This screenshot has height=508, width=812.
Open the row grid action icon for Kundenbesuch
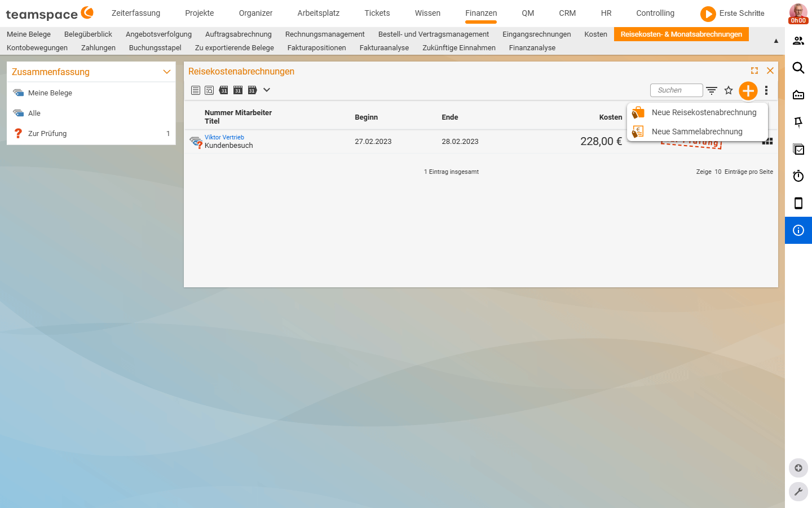tap(767, 141)
